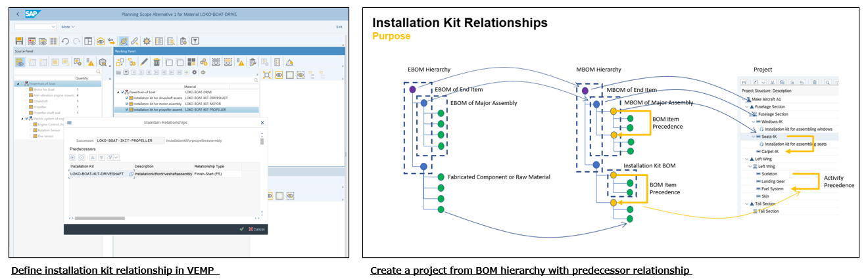Click the trash delete icon in Working Panel
The image size is (868, 279).
coord(157,62)
